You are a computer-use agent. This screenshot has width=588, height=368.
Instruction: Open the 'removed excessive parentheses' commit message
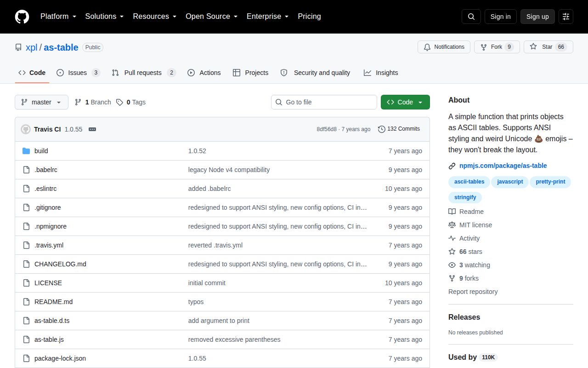point(234,339)
